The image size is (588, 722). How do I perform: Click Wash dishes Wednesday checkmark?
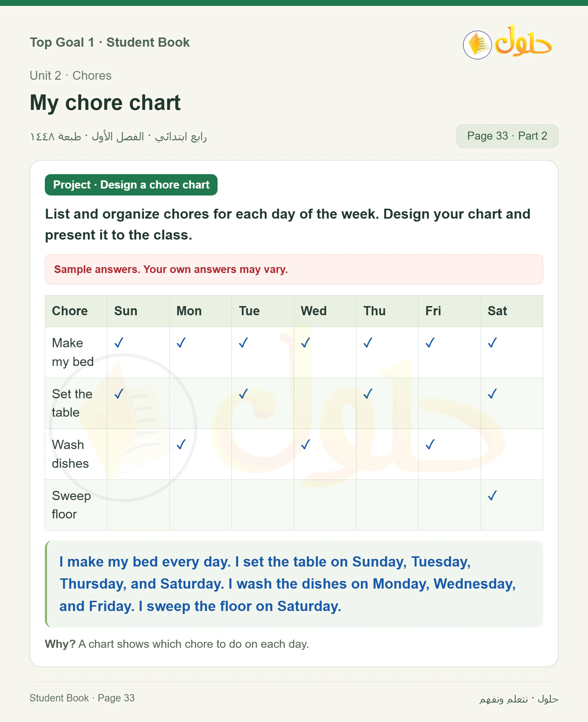[306, 445]
